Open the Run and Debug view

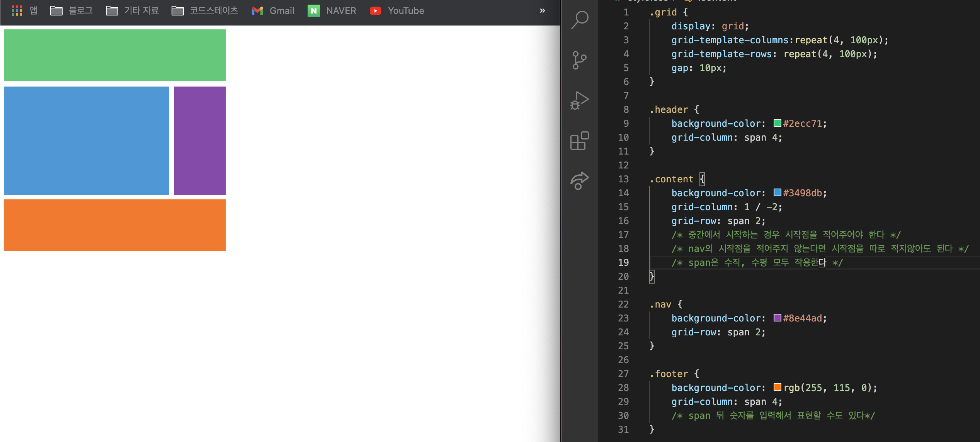click(580, 100)
